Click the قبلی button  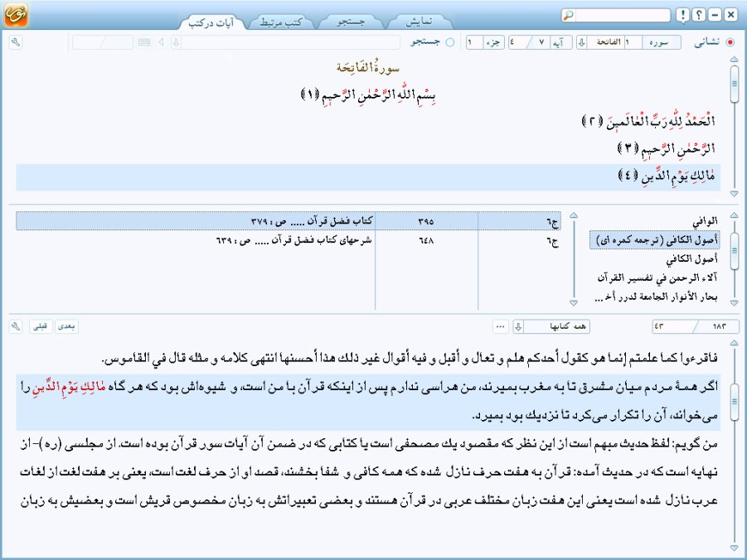click(40, 326)
